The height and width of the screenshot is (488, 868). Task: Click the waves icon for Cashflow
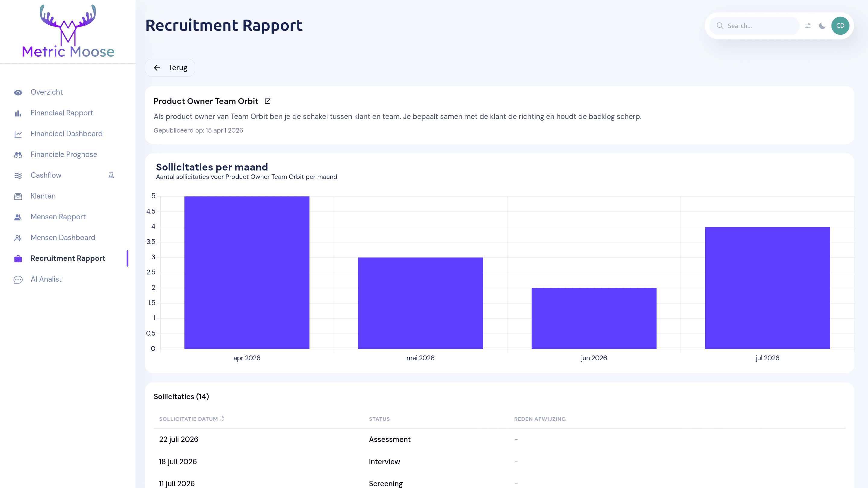tap(18, 176)
